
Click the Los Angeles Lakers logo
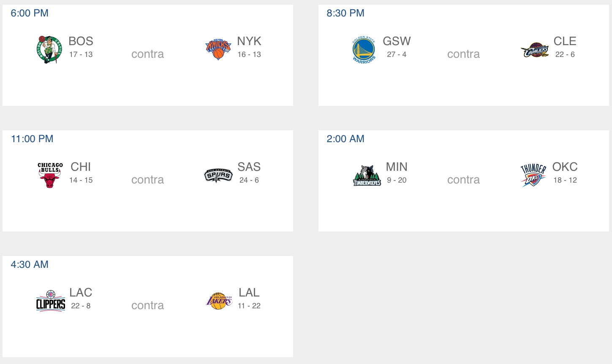[219, 301]
